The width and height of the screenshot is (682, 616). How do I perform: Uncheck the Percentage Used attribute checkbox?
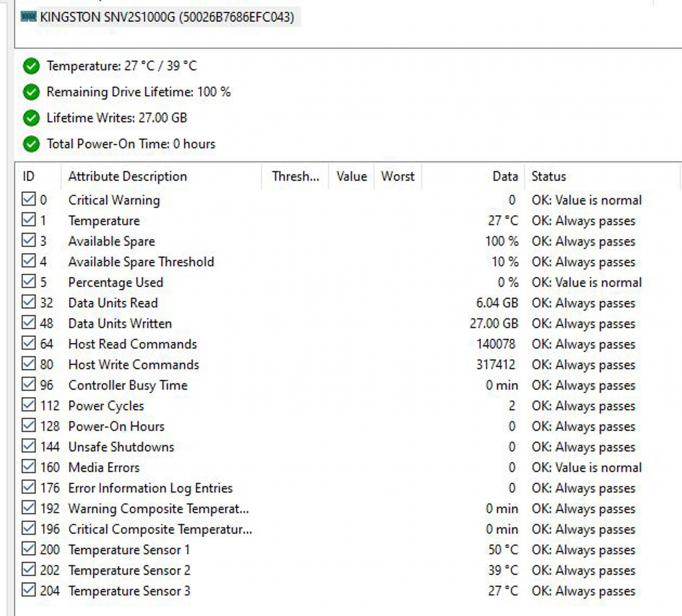29,281
